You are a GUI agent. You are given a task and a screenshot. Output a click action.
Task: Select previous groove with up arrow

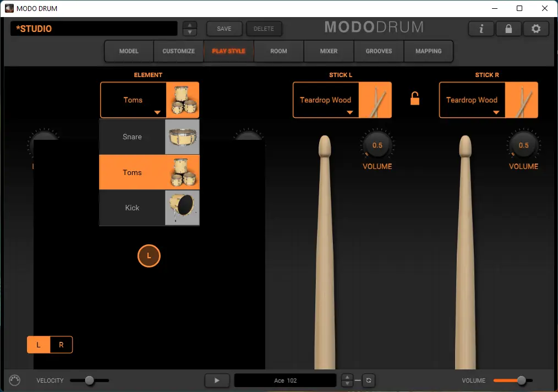tap(347, 377)
